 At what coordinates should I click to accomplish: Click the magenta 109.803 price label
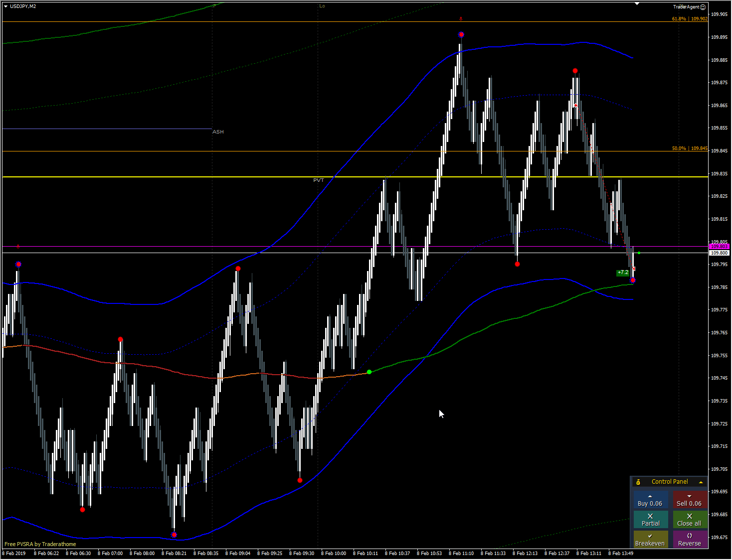point(719,247)
